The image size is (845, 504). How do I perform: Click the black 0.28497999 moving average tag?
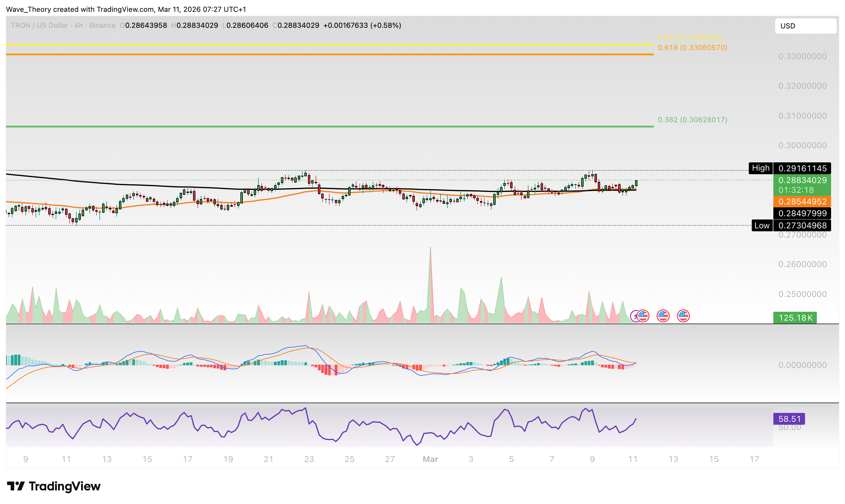coord(802,213)
